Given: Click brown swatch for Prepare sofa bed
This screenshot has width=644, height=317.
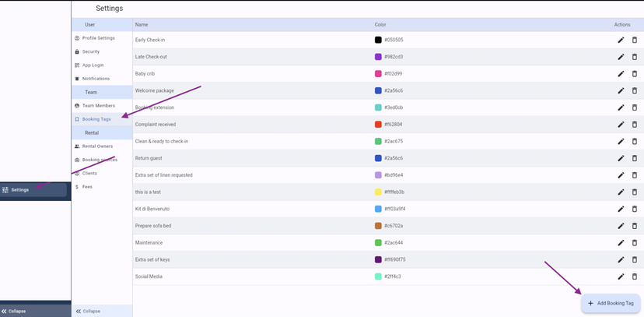Looking at the screenshot, I should (x=378, y=226).
